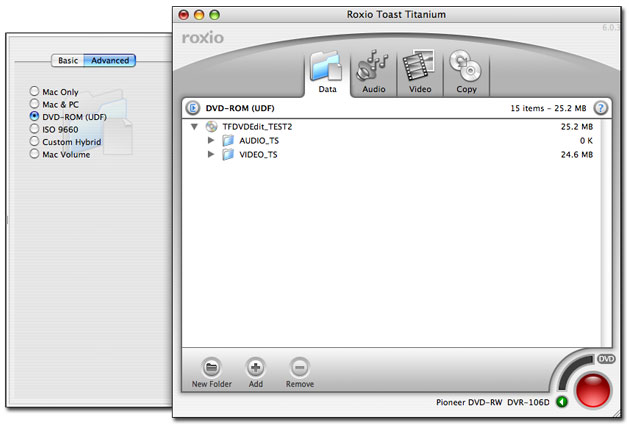Click the red Record burn button

pos(592,390)
